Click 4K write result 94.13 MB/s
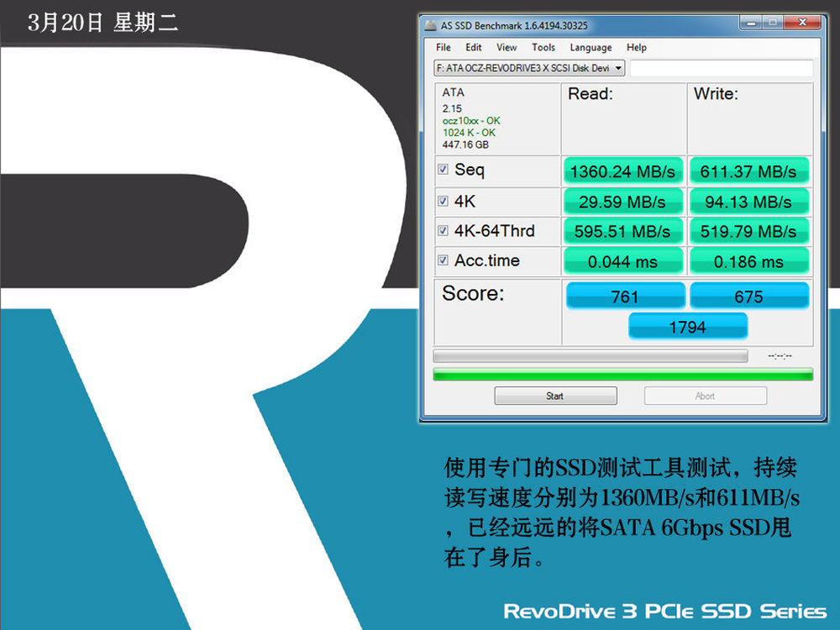The width and height of the screenshot is (840, 630). pyautogui.click(x=748, y=202)
